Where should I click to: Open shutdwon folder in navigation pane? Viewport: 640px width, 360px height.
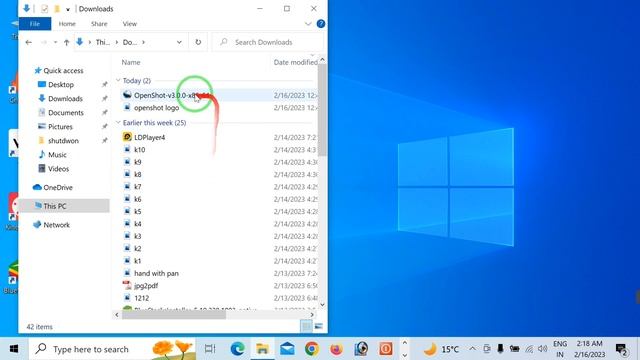[x=63, y=140]
